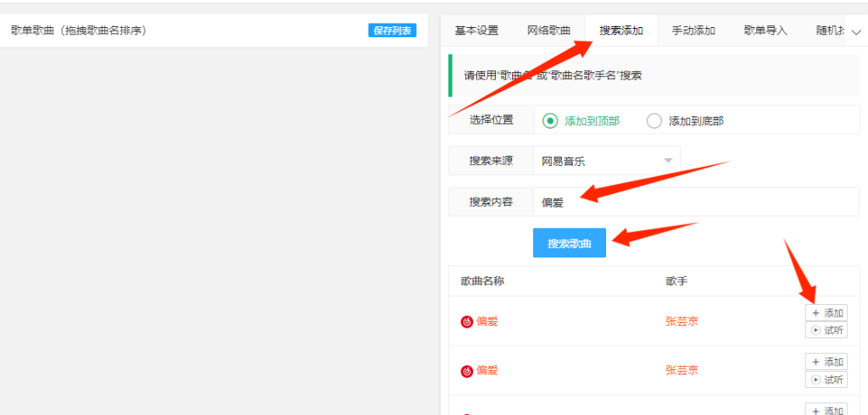Switch to the 基本设置 tab

[476, 30]
